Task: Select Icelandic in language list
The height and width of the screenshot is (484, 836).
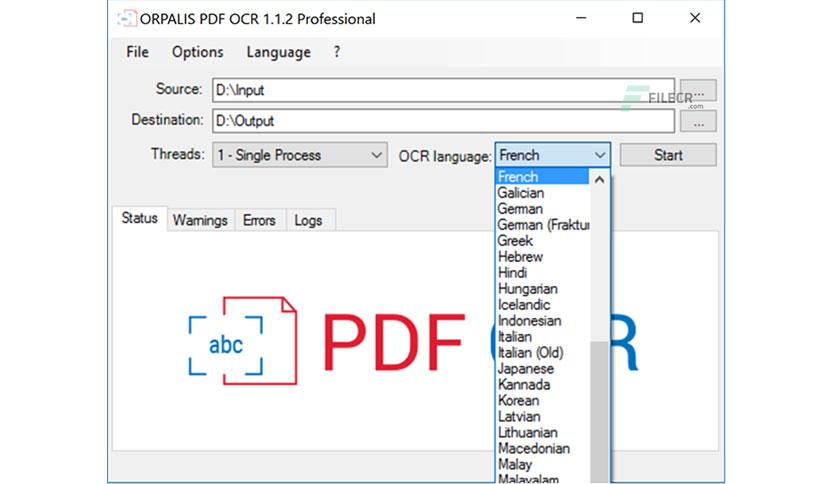Action: coord(542,304)
